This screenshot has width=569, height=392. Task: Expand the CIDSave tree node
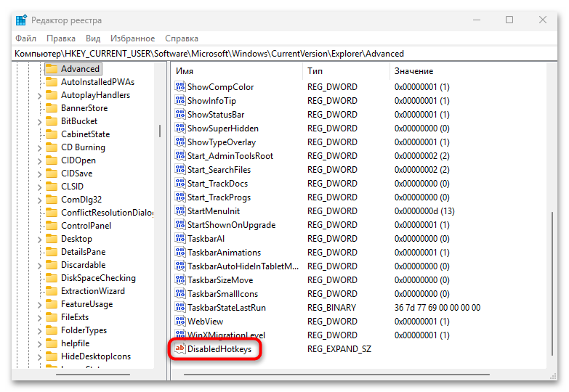39,174
